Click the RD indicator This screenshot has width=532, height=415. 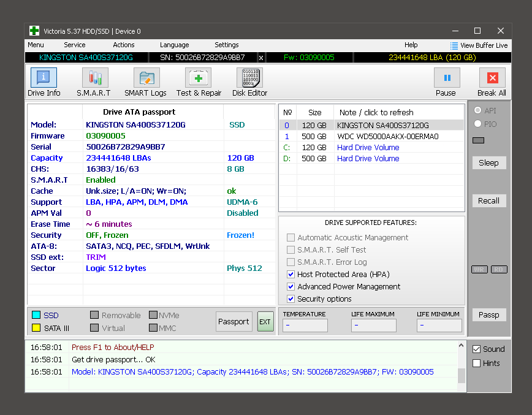499,270
